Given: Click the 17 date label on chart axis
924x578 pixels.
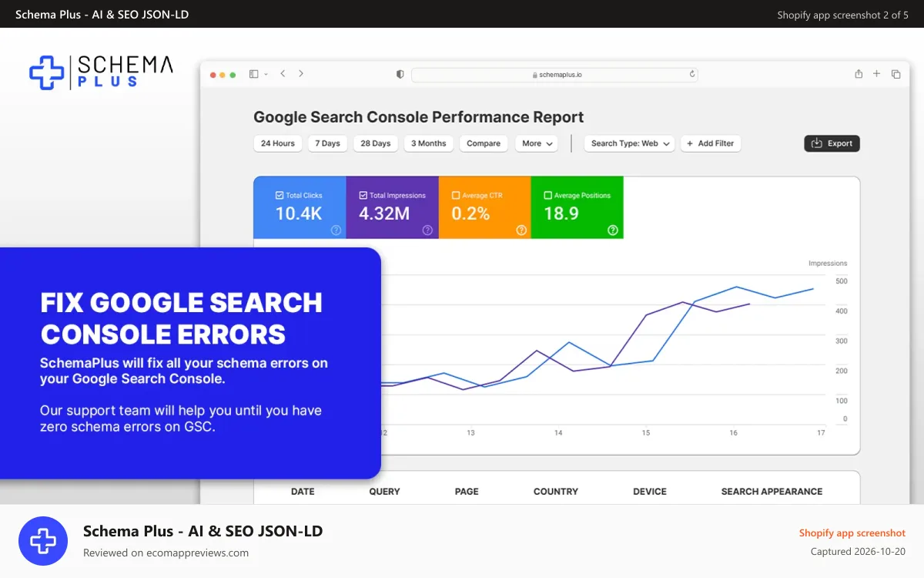Looking at the screenshot, I should 821,433.
